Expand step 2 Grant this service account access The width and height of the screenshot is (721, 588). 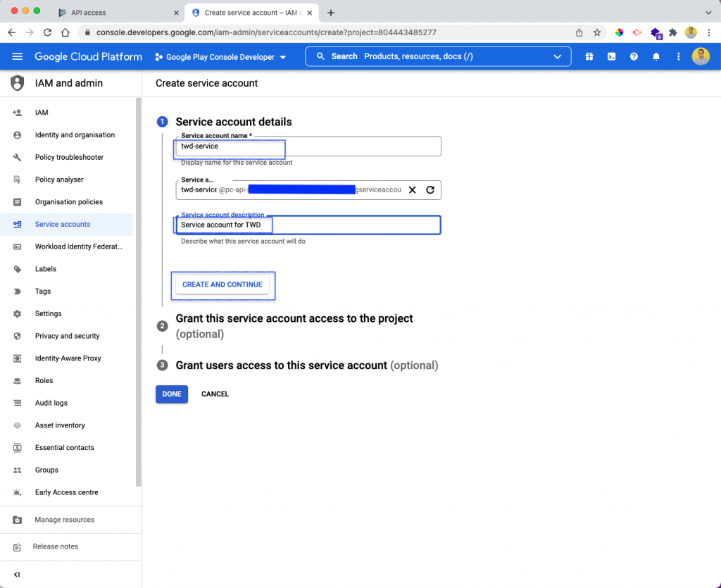[294, 326]
